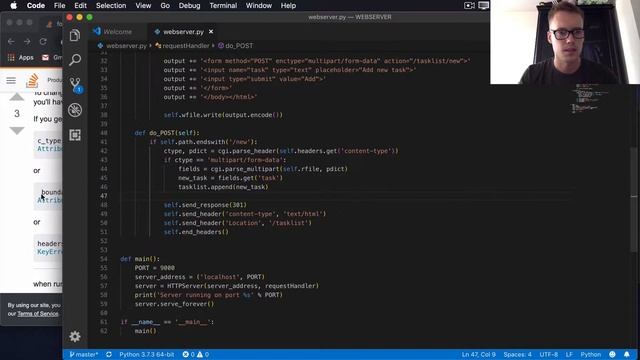Open the Stack Overflow hamburger menu
Image resolution: width=640 pixels, height=360 pixels.
[11, 80]
